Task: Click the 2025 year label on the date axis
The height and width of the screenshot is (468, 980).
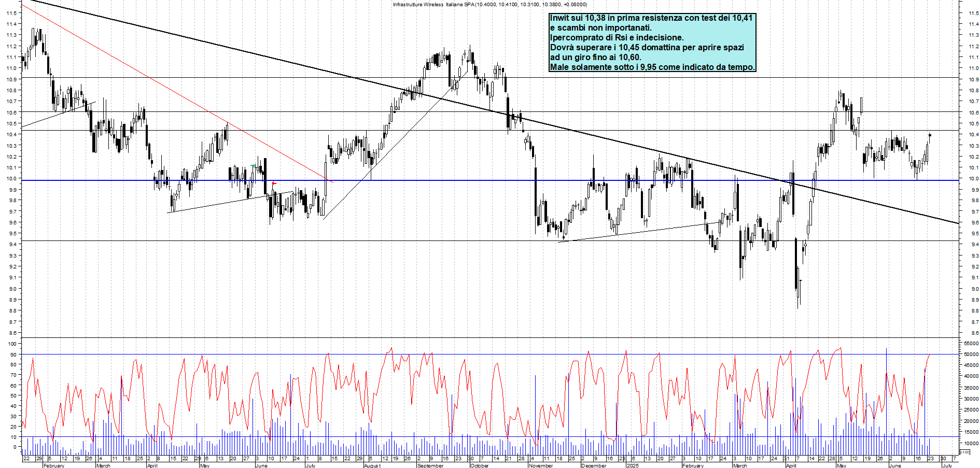Action: (633, 465)
